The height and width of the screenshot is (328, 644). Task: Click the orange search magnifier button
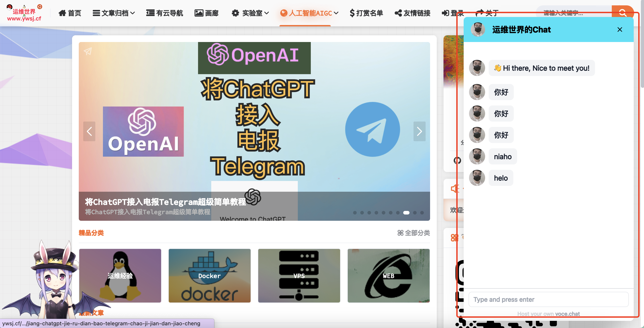click(x=623, y=12)
